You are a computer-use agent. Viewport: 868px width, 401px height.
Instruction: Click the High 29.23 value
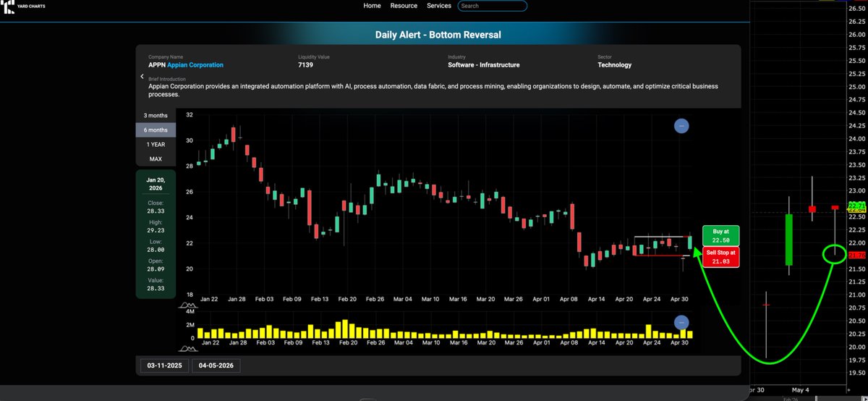pyautogui.click(x=156, y=230)
